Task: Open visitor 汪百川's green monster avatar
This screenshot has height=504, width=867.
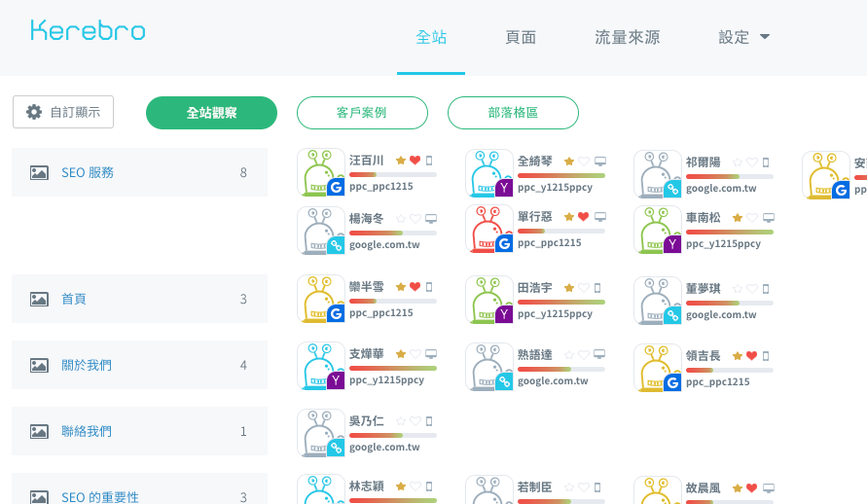Action: (x=316, y=171)
